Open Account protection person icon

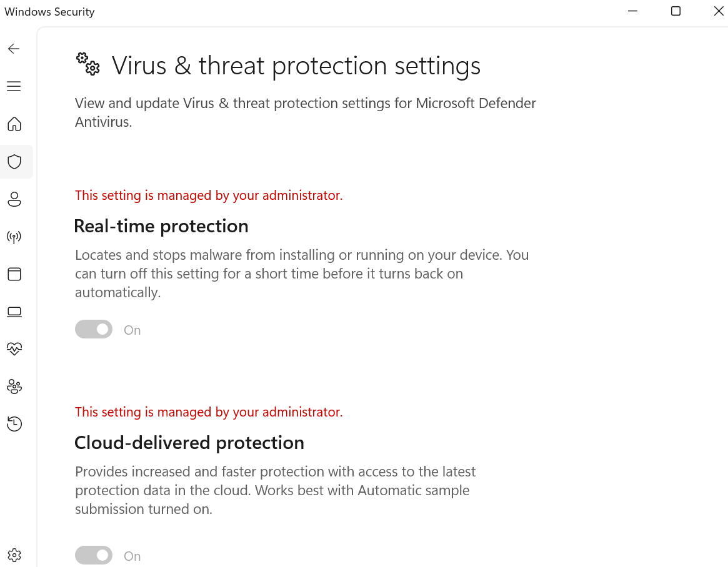point(14,199)
